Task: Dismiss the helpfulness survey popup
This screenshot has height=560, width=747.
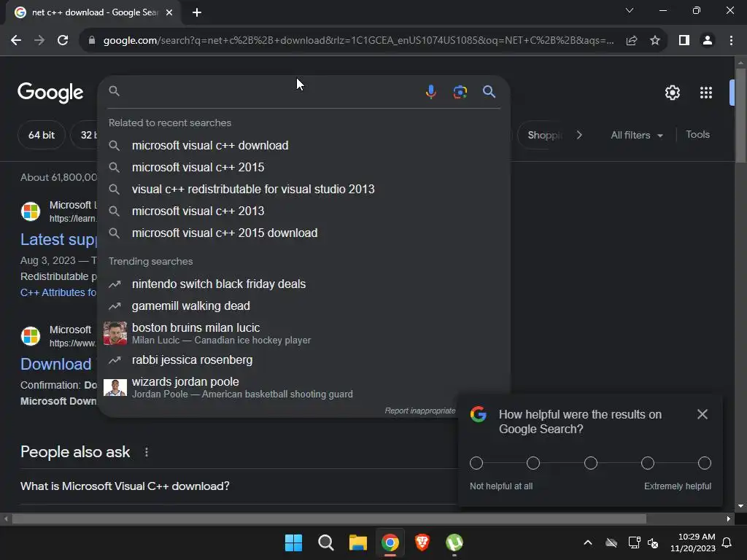Action: click(703, 414)
